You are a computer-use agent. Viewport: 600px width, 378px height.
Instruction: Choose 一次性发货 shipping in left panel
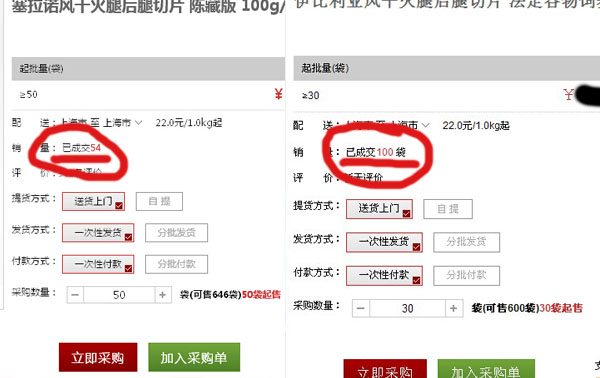click(x=98, y=233)
